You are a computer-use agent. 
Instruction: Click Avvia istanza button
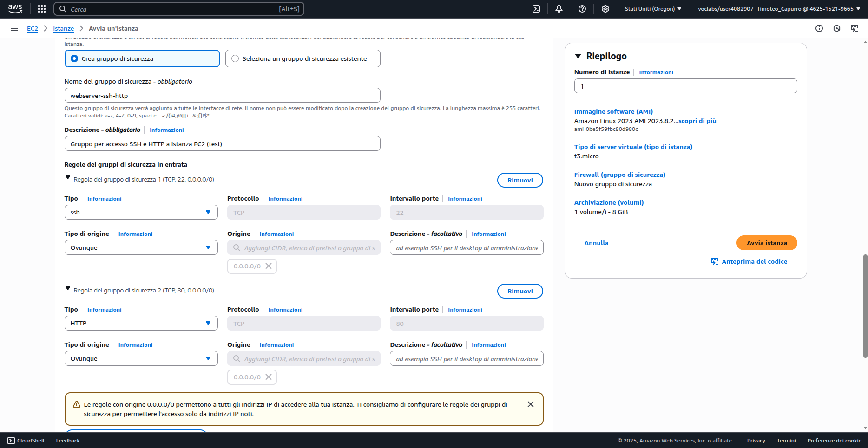click(767, 243)
